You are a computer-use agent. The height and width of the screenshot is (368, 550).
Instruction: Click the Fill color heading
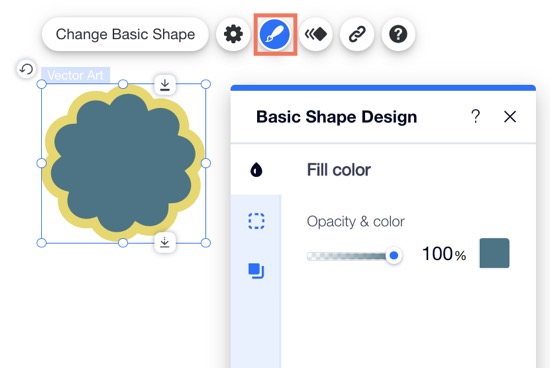pyautogui.click(x=339, y=170)
